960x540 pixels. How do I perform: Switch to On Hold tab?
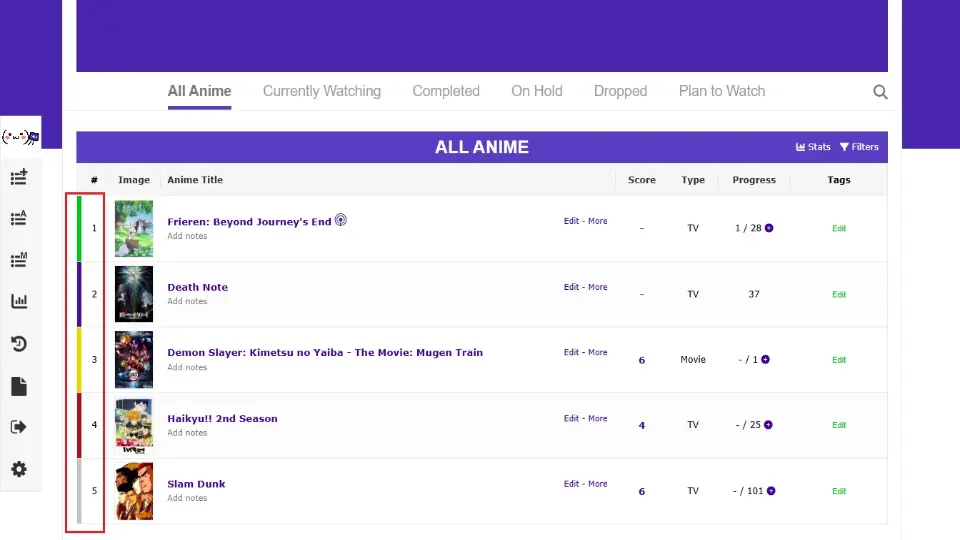point(537,91)
